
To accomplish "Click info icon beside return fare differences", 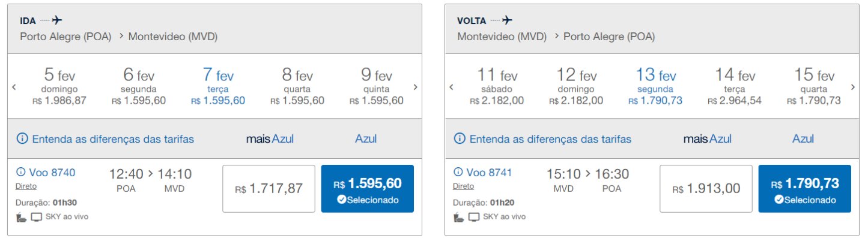I will tap(460, 139).
